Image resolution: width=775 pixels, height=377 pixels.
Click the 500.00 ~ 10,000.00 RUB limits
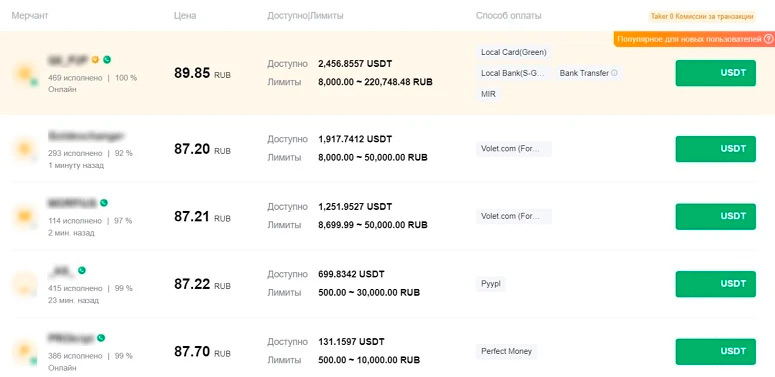point(369,360)
